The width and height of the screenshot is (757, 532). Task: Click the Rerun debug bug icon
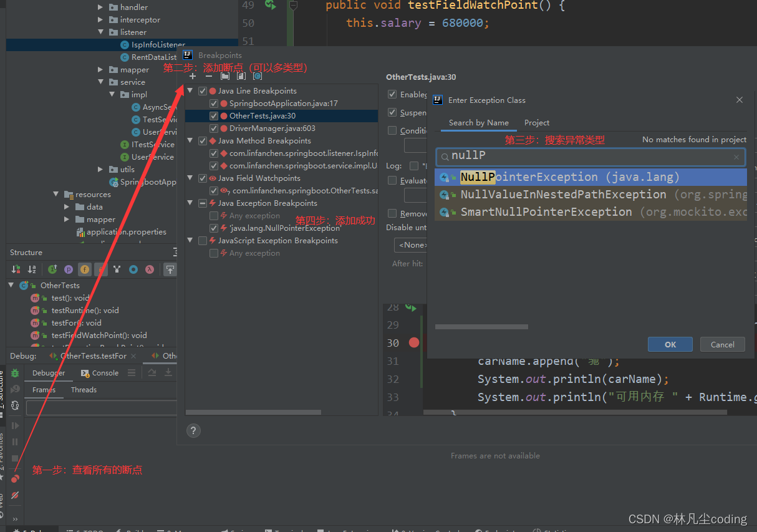click(x=16, y=373)
